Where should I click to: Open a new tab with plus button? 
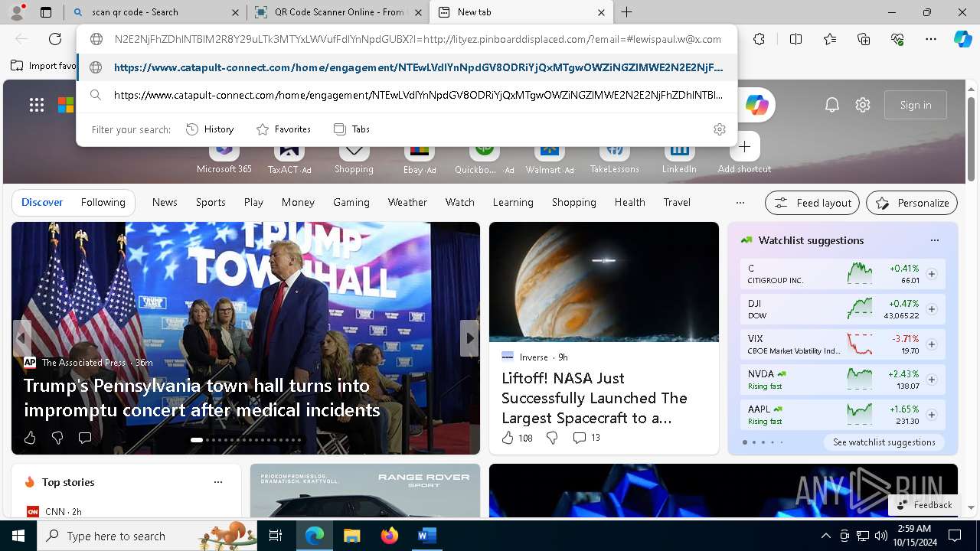[626, 12]
